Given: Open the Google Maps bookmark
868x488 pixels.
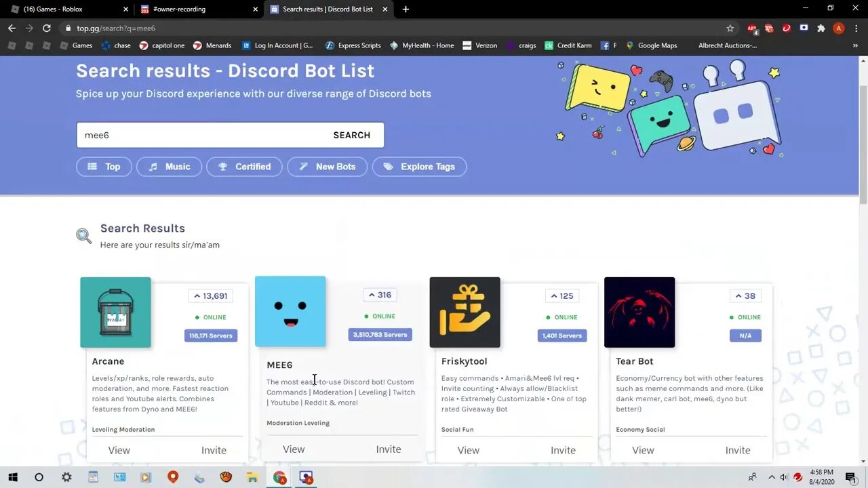Looking at the screenshot, I should point(651,45).
